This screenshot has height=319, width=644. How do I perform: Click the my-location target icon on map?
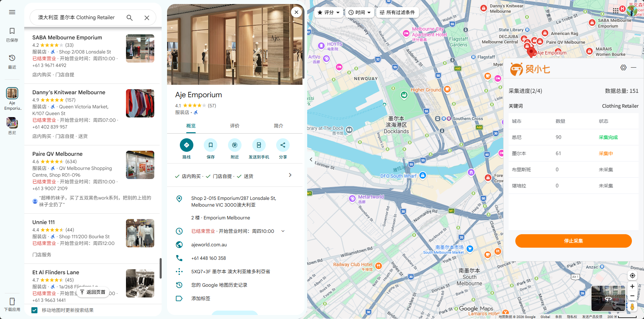coord(633,276)
